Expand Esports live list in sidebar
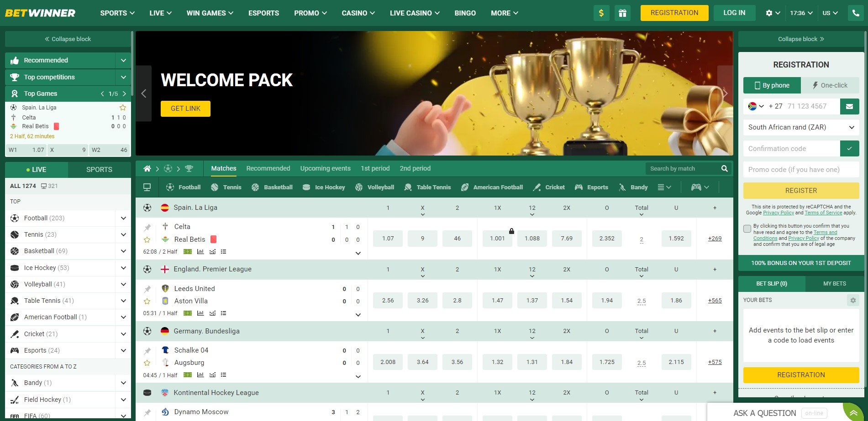 (x=123, y=350)
